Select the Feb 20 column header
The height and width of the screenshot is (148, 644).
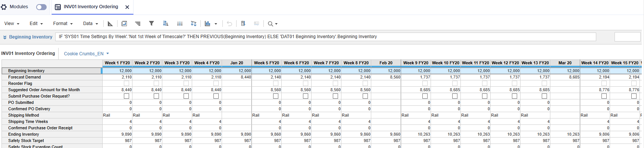click(x=386, y=63)
